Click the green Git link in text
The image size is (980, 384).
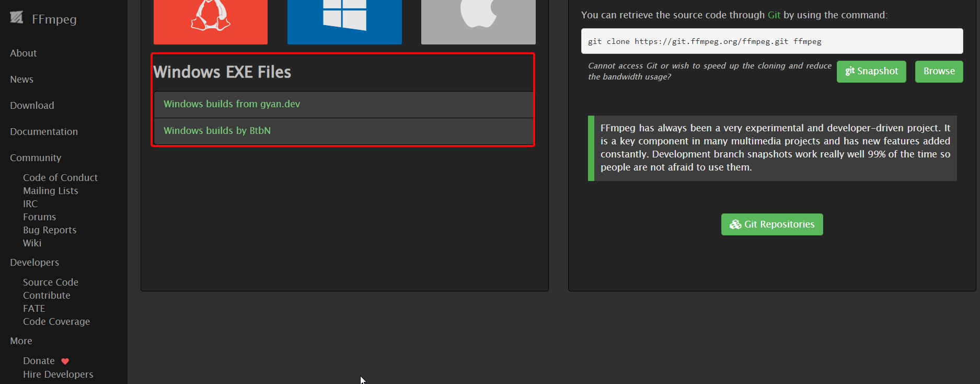click(774, 15)
